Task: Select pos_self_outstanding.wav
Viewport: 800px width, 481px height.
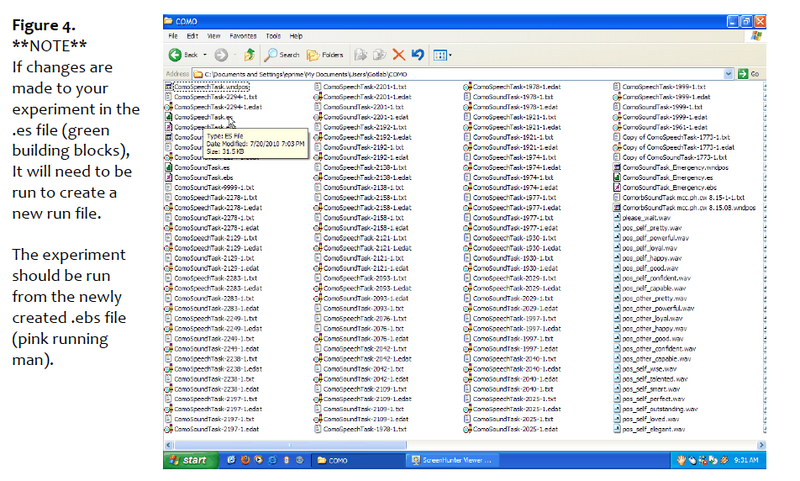Action: coord(656,409)
